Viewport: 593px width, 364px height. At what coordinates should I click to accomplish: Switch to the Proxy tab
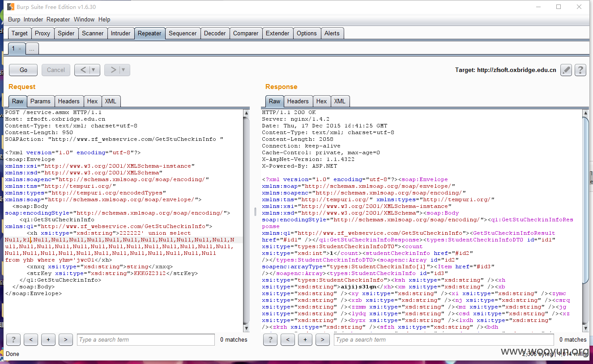[x=43, y=33]
